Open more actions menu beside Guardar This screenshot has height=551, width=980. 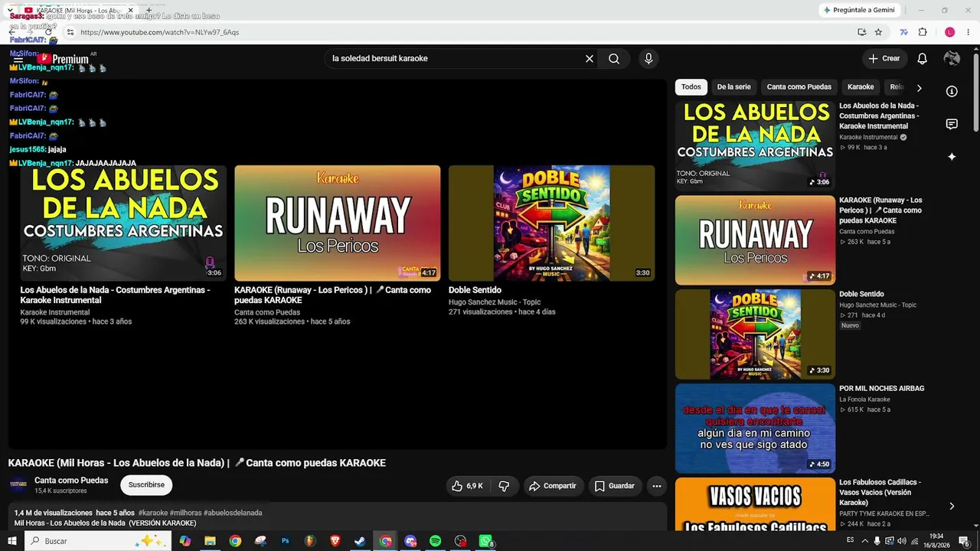(x=656, y=486)
